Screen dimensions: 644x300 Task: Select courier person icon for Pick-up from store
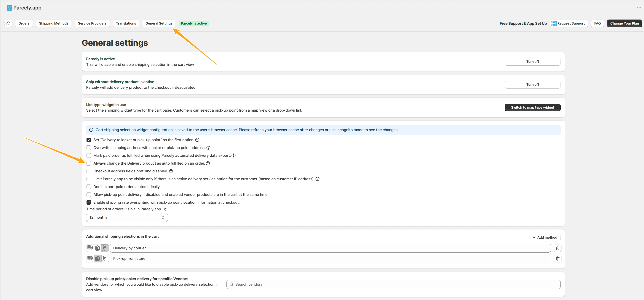click(105, 258)
